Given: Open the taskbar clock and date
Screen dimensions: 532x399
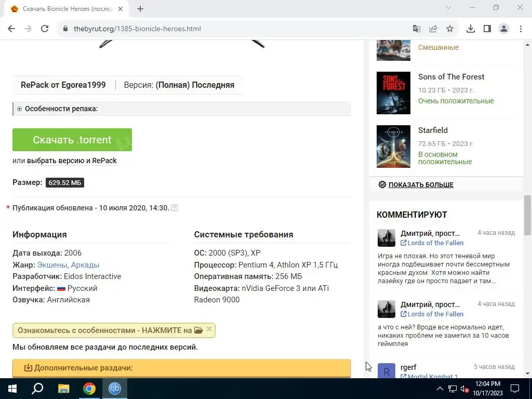Looking at the screenshot, I should 488,389.
